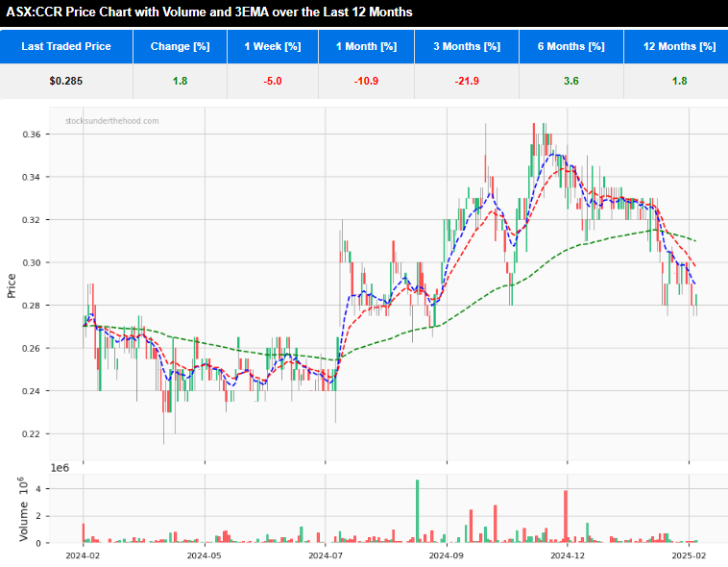Click the 'Volume 10⁶' axis title
Image resolution: width=728 pixels, height=567 pixels.
click(x=23, y=509)
